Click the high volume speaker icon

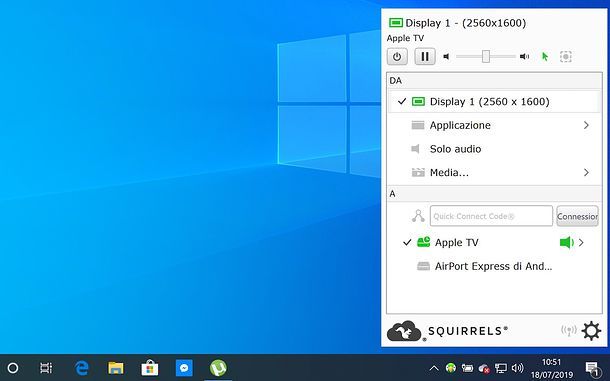click(524, 57)
